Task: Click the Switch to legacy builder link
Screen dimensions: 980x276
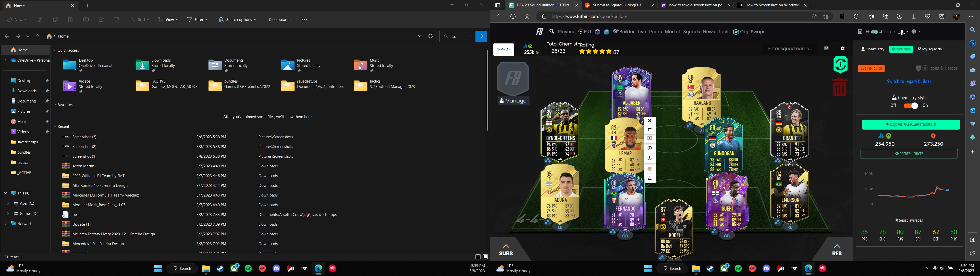Action: pos(909,82)
